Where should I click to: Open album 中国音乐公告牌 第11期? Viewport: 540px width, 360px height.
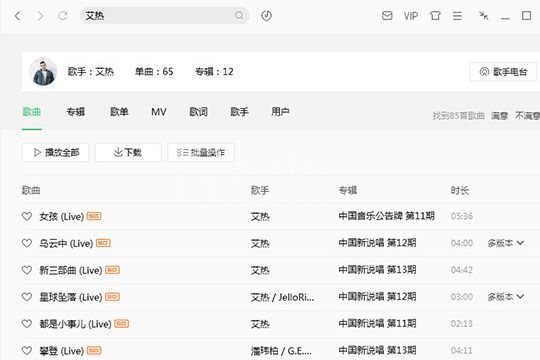click(x=386, y=216)
